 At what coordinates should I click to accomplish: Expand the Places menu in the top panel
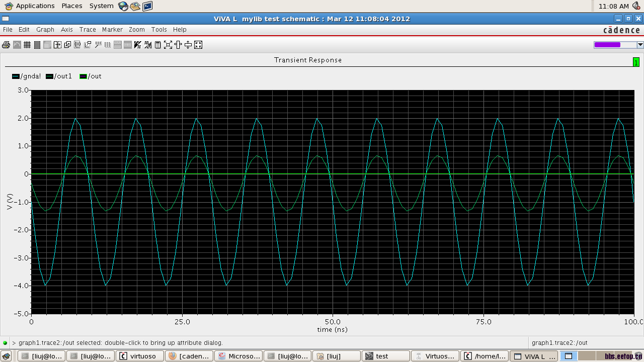pos(72,6)
